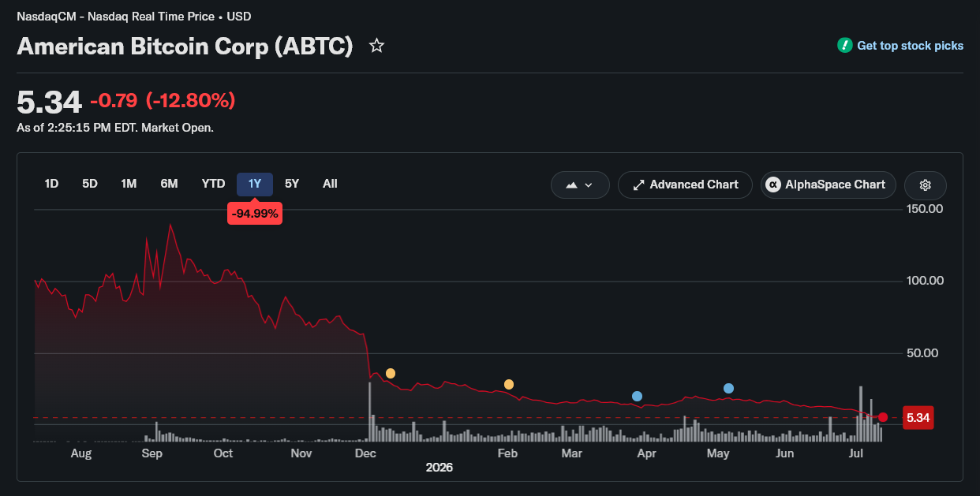Open the chart type dropdown
Screen dimensions: 980x496
[x=580, y=185]
